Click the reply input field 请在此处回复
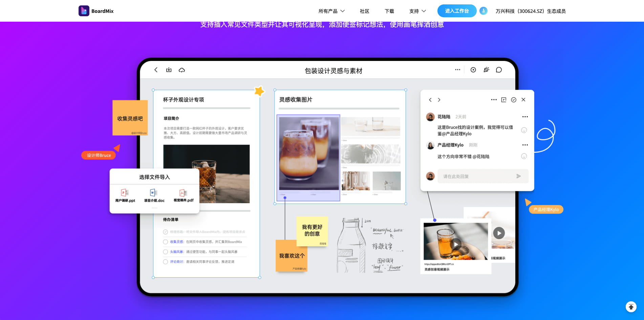The image size is (644, 320). click(474, 176)
